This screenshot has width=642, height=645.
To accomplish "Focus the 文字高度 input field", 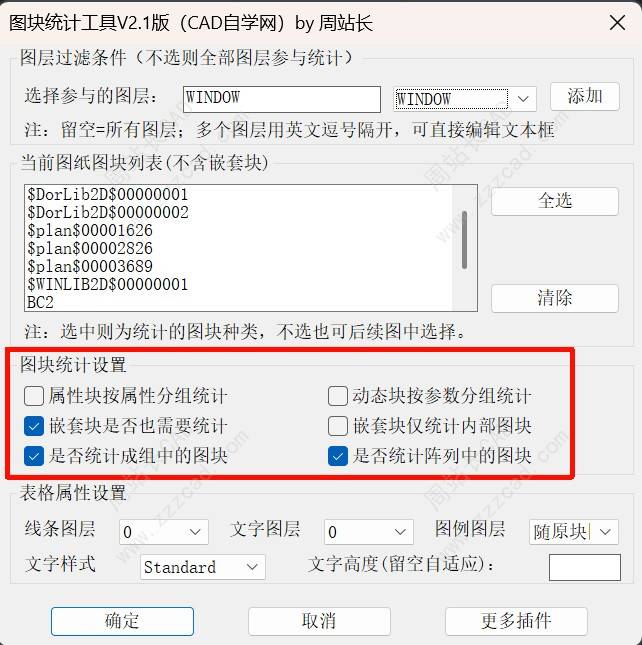I will click(585, 567).
